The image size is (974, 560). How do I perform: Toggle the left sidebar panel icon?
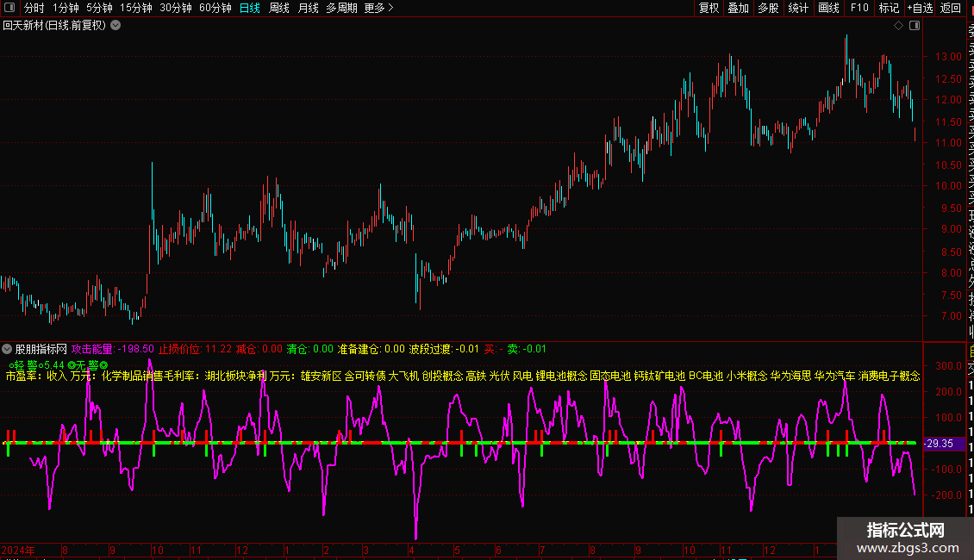10,8
